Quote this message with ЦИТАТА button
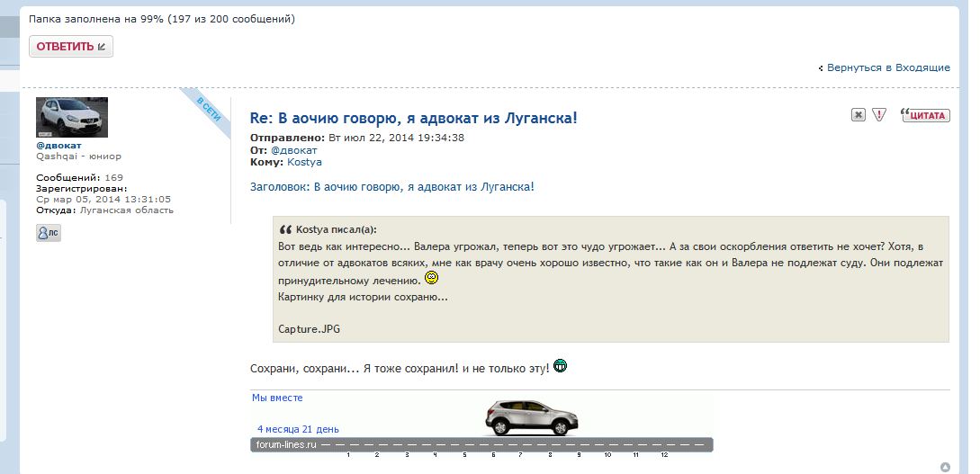Screen dimensions: 980x474 tap(925, 115)
